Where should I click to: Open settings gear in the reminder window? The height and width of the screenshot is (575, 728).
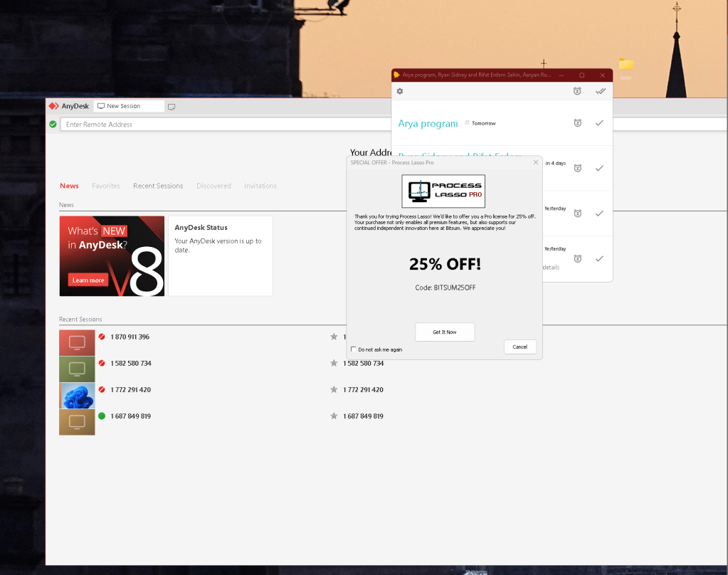tap(400, 92)
